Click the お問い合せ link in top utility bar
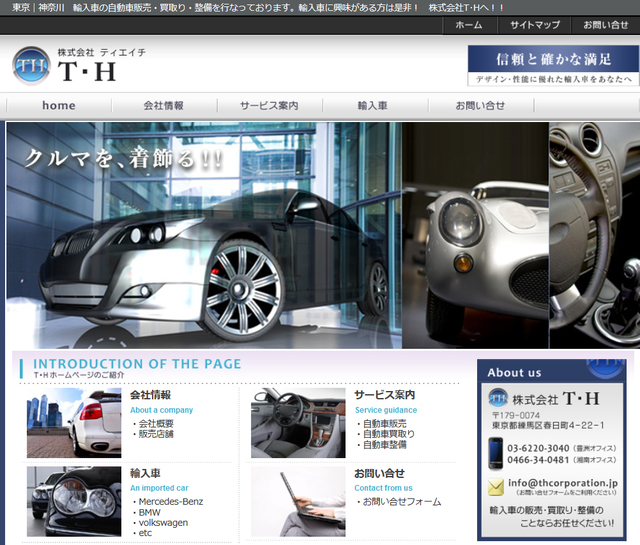 pyautogui.click(x=606, y=24)
